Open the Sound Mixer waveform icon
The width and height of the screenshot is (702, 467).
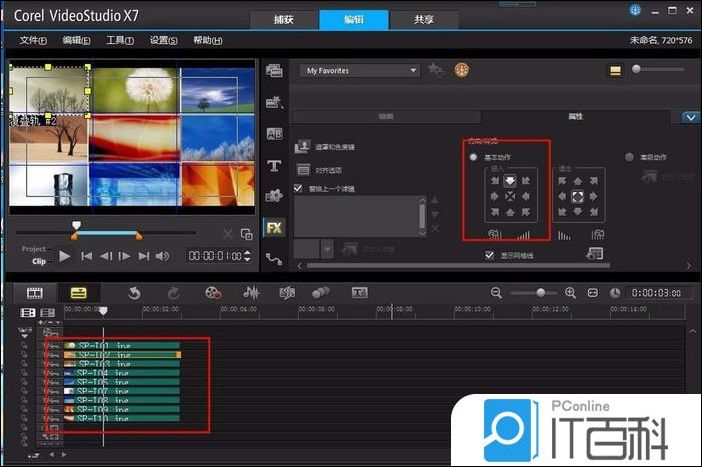coord(251,293)
